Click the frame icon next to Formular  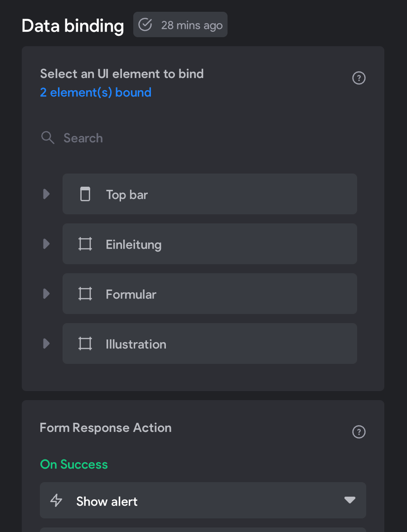tap(85, 294)
